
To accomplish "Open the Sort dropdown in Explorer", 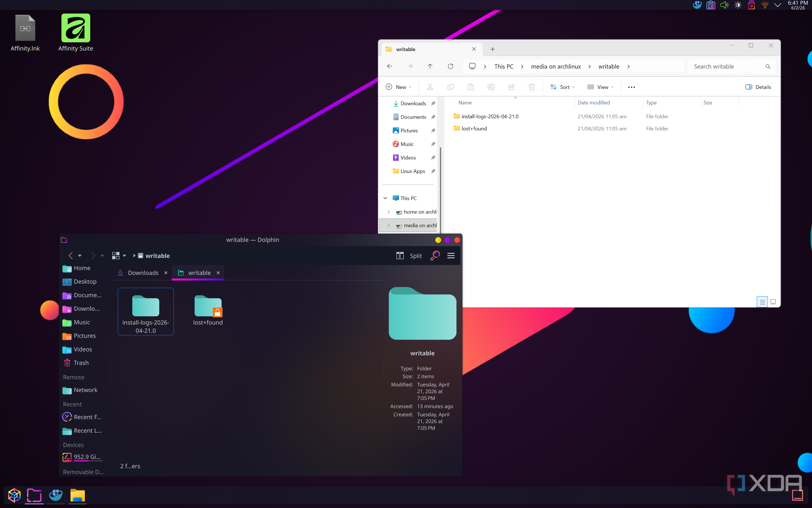I will [563, 87].
